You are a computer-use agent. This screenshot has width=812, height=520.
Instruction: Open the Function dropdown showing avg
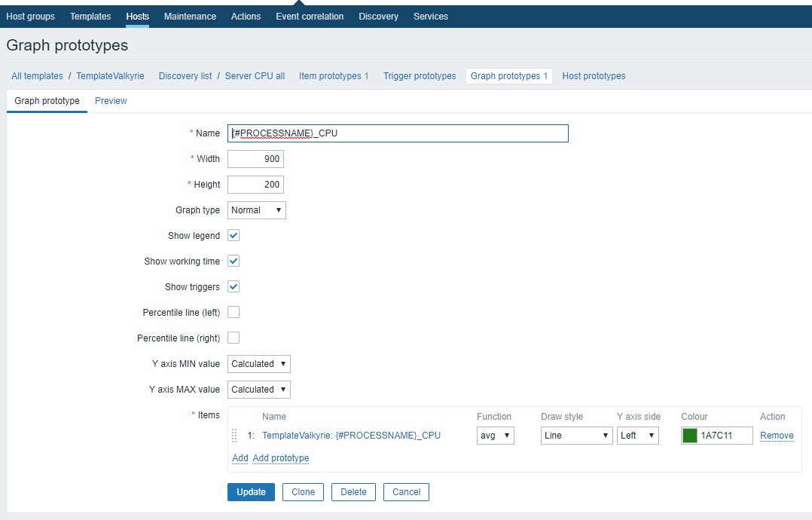[495, 436]
